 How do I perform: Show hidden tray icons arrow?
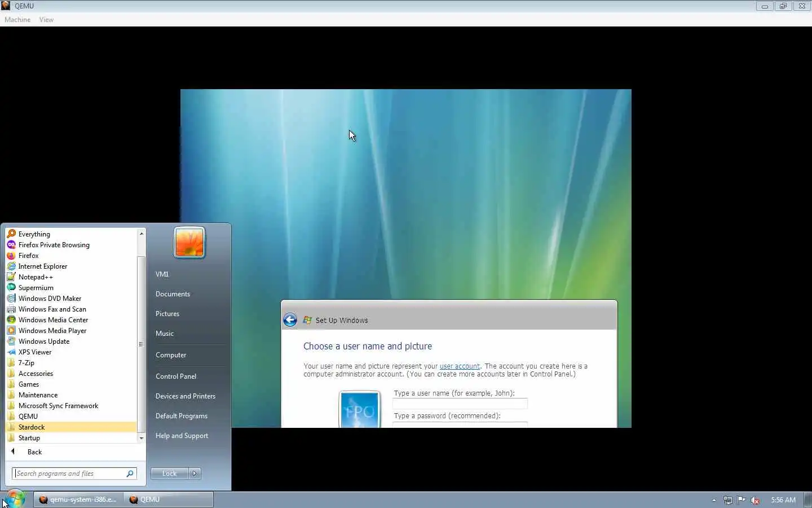click(x=714, y=500)
